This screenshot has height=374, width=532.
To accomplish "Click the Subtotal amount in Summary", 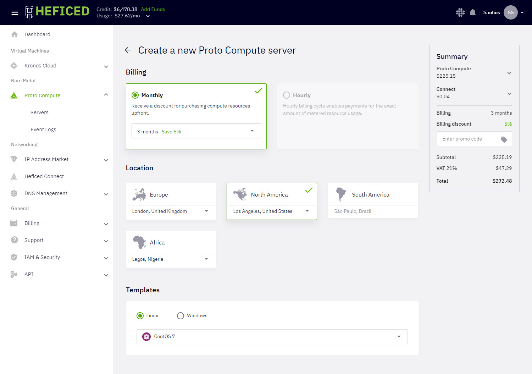I will click(502, 157).
